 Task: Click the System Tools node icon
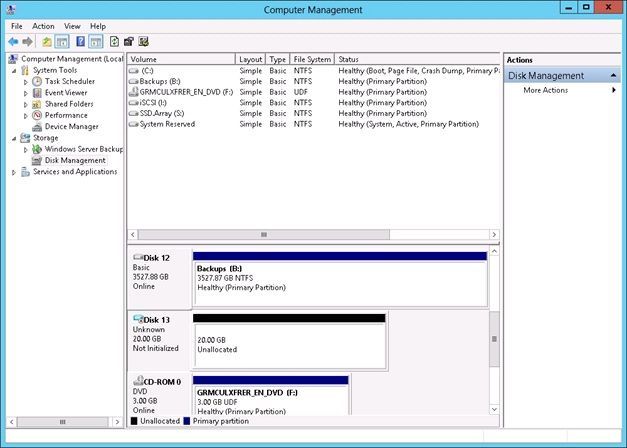25,70
